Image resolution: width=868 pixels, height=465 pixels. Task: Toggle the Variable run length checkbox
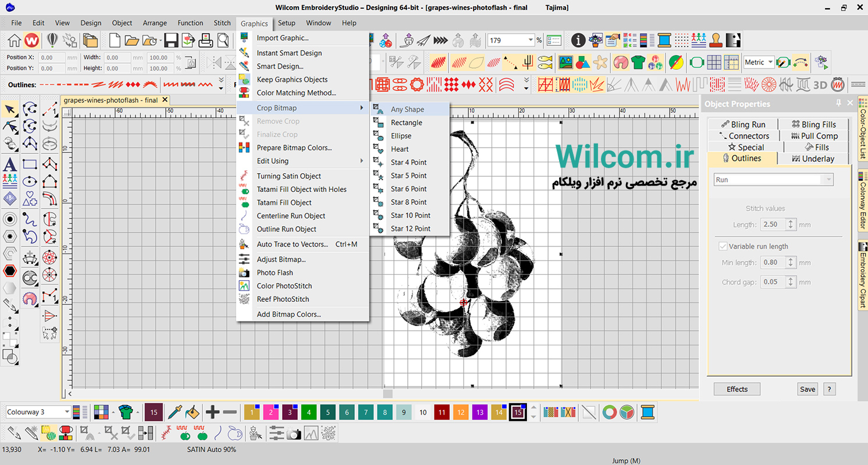(x=723, y=246)
